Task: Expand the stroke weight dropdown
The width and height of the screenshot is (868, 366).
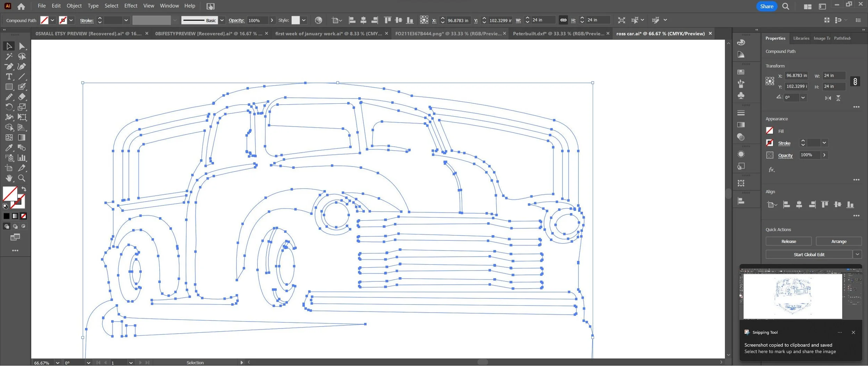Action: 126,20
